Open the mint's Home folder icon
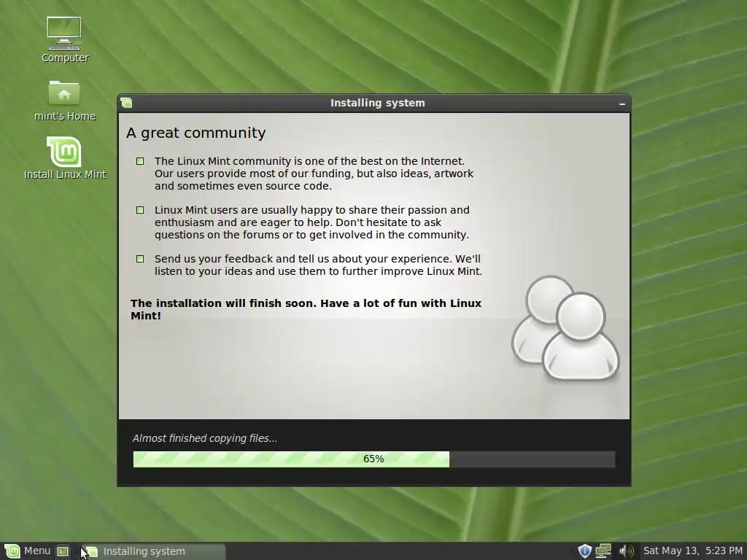 (64, 100)
